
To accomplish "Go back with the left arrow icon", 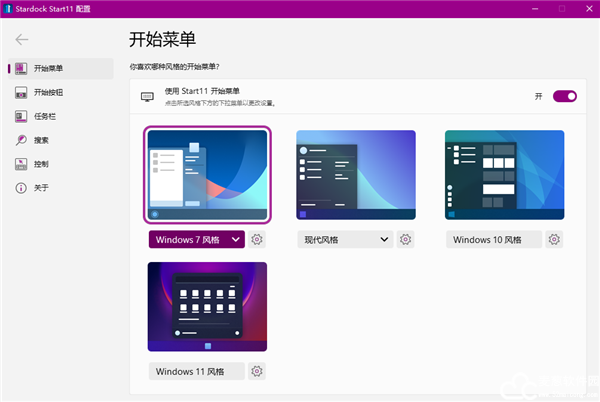I will (x=22, y=39).
